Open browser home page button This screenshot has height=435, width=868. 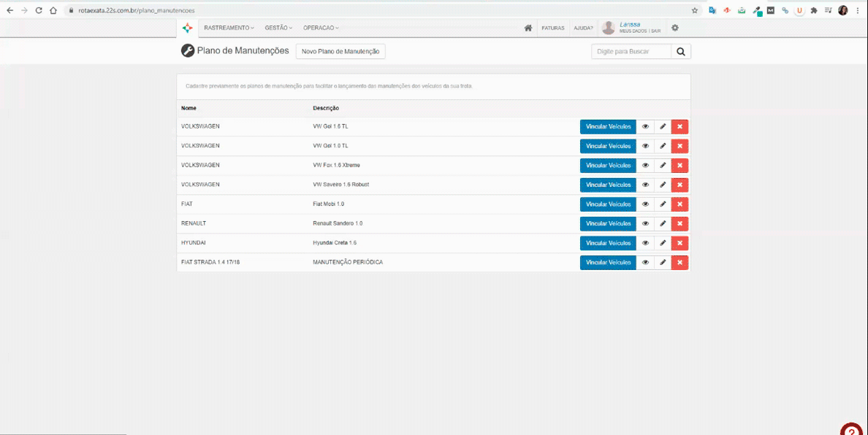(53, 10)
